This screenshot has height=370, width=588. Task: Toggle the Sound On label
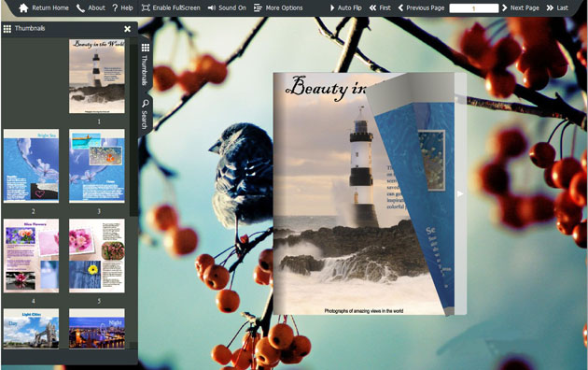[232, 7]
